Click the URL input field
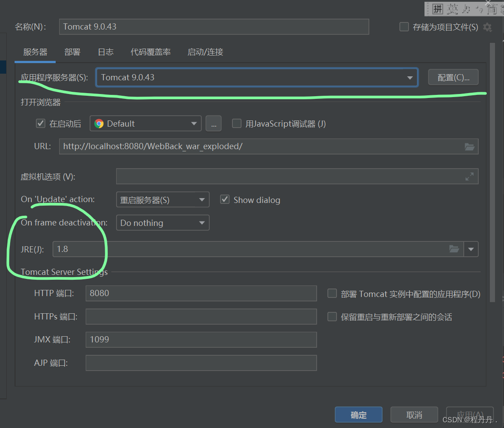The width and height of the screenshot is (504, 428). coord(269,146)
